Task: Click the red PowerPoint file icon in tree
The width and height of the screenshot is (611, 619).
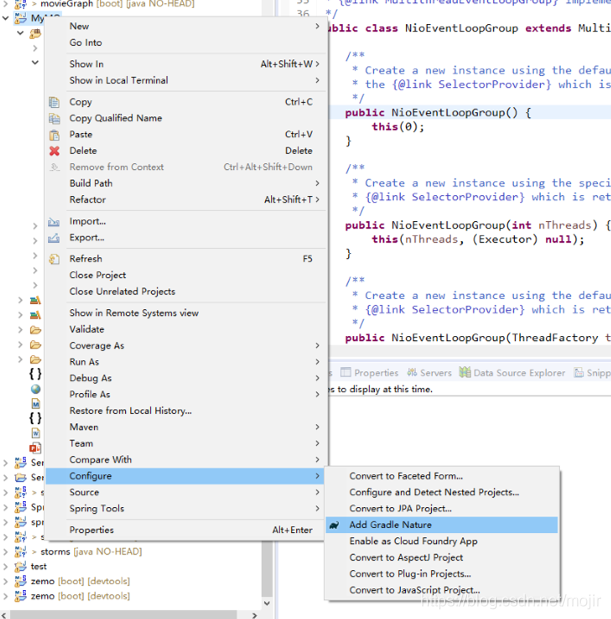Action: pyautogui.click(x=35, y=448)
